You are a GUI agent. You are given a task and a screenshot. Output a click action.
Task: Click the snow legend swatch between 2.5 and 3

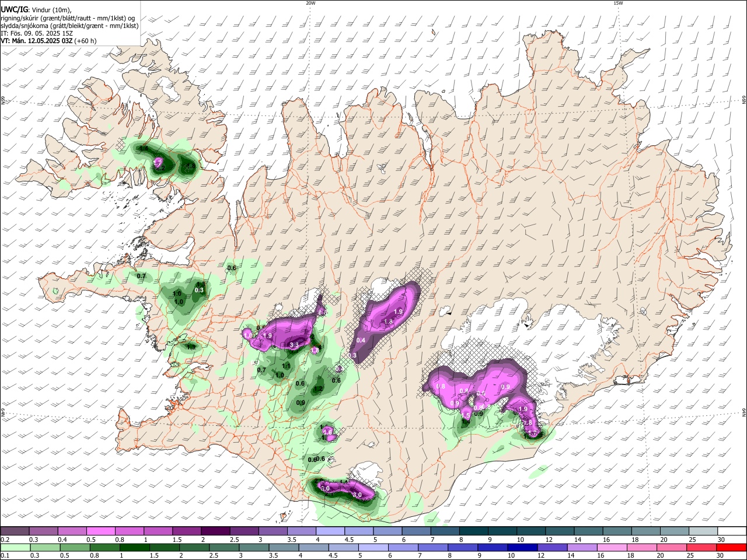(244, 531)
